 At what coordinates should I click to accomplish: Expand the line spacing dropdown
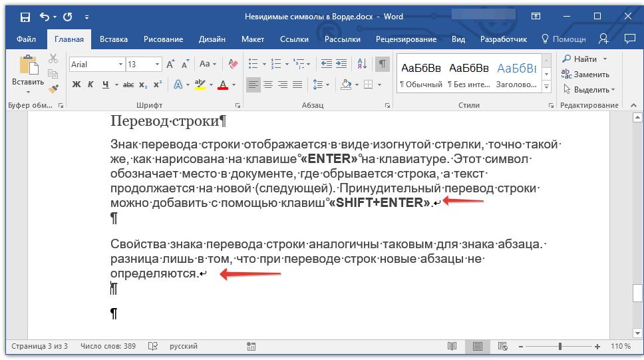tap(327, 85)
